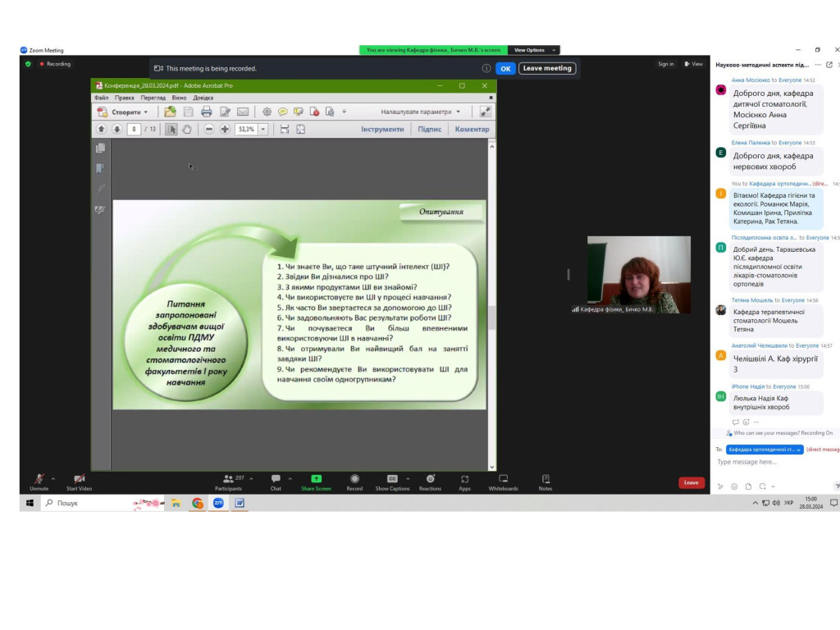Unmute the microphone in Zoom

coord(39,482)
